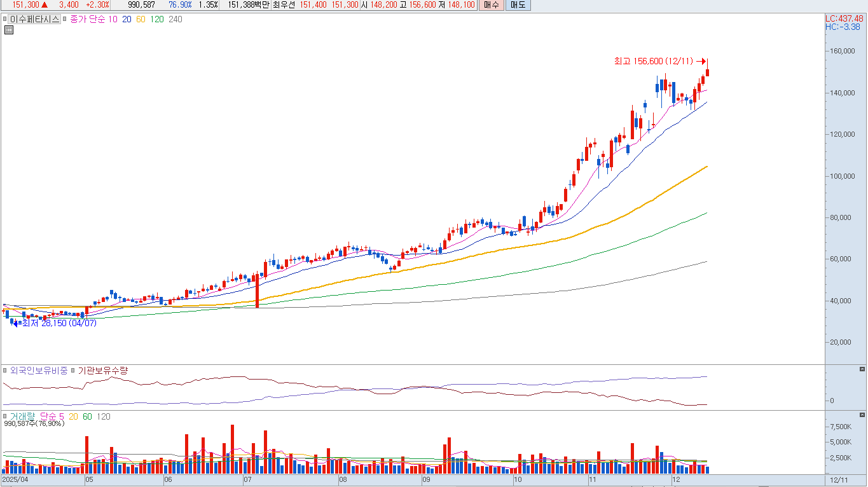
Task: Close the foreign holdings indicator panel
Action: pos(862,369)
